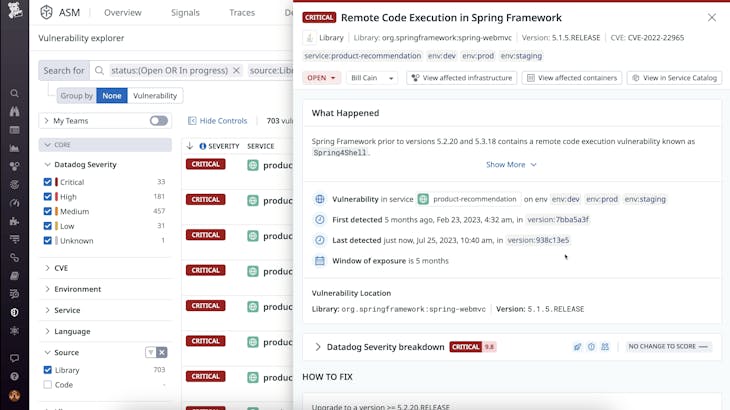730x410 pixels.
Task: Click the globe icon next to Vulnerability in service
Action: click(320, 199)
